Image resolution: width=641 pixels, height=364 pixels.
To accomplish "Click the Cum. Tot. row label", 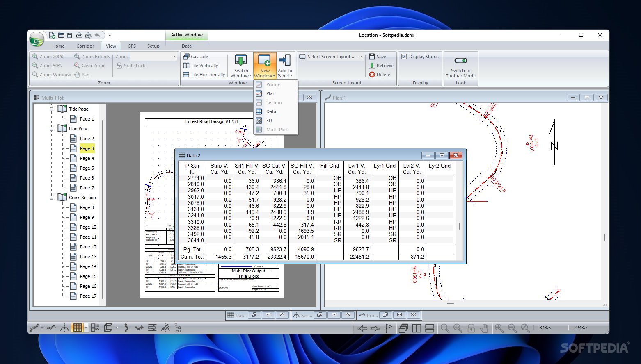I will [x=192, y=257].
